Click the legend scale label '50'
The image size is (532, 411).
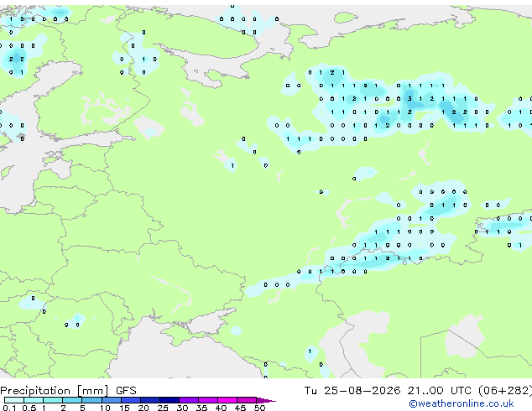click(x=259, y=408)
